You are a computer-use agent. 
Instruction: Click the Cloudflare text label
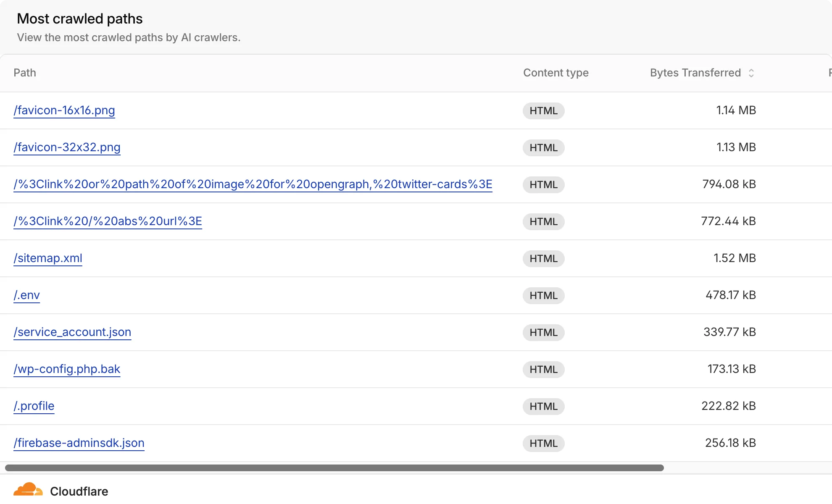79,491
